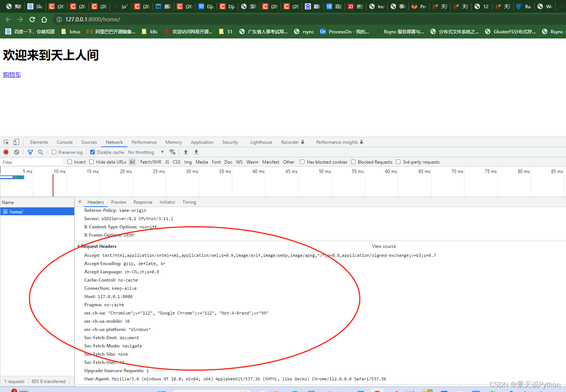Check Hide data URLs option
The width and height of the screenshot is (566, 392).
click(91, 162)
